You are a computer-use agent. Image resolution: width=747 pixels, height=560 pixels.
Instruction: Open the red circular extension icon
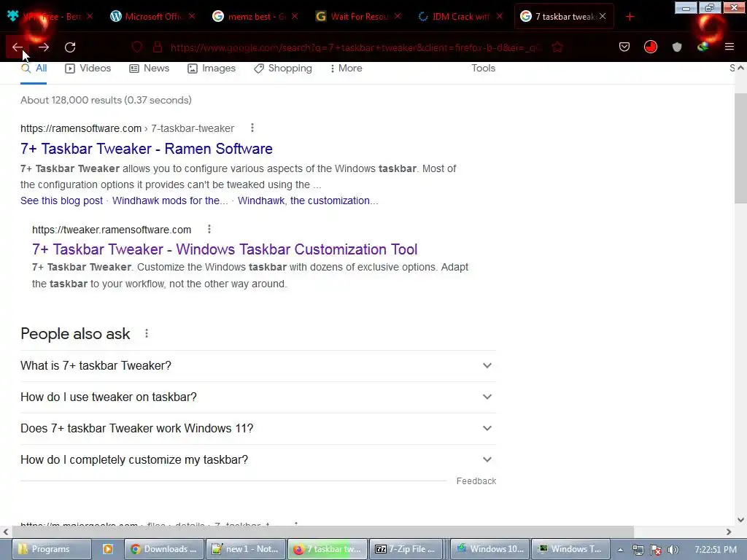(x=650, y=47)
